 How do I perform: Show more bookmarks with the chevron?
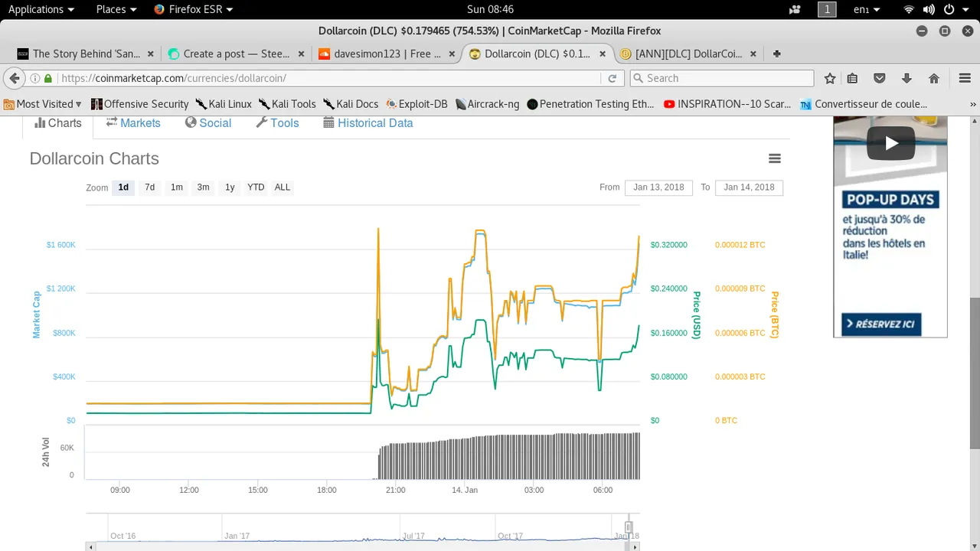point(972,104)
